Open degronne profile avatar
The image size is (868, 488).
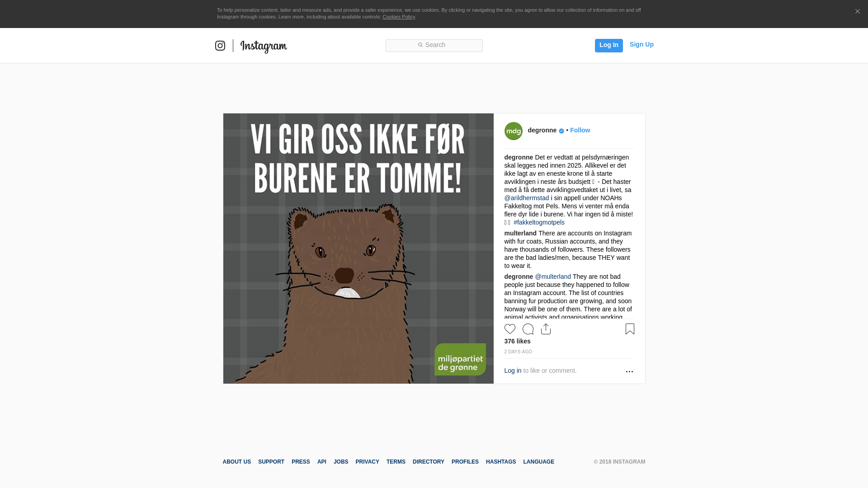point(514,131)
